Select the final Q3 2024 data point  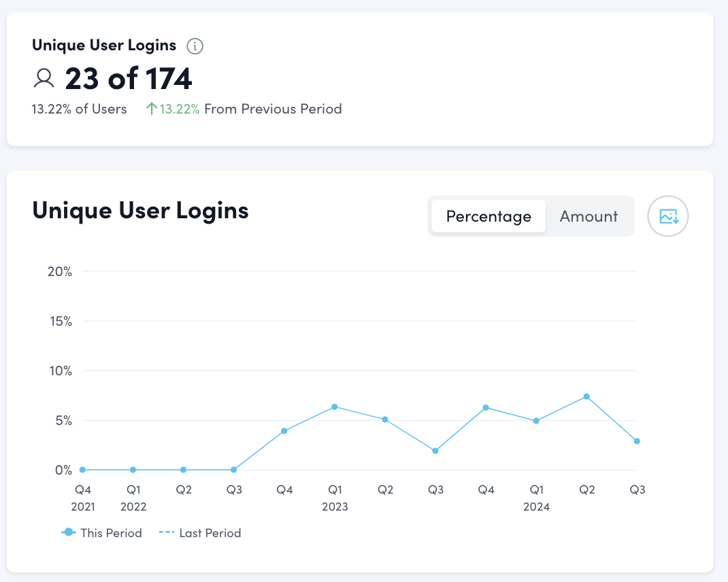(x=637, y=441)
